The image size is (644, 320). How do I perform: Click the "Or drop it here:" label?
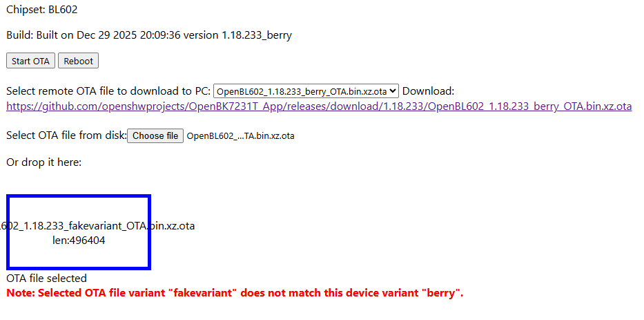[43, 162]
